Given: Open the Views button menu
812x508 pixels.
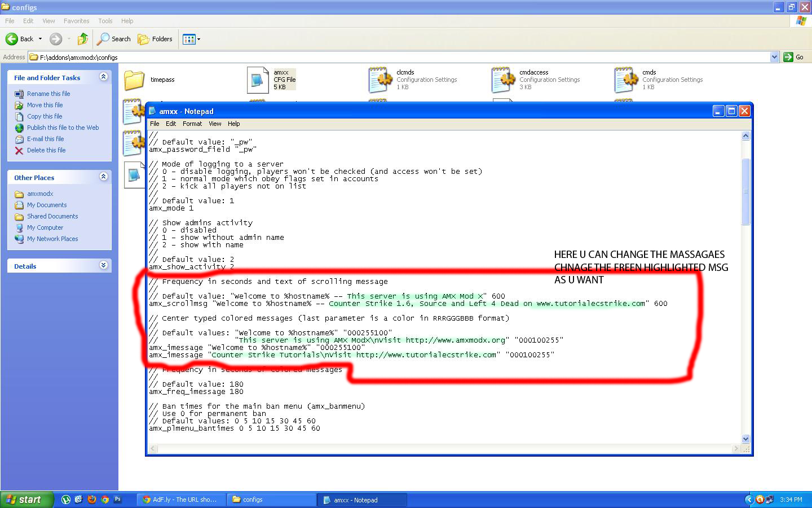Looking at the screenshot, I should (192, 39).
